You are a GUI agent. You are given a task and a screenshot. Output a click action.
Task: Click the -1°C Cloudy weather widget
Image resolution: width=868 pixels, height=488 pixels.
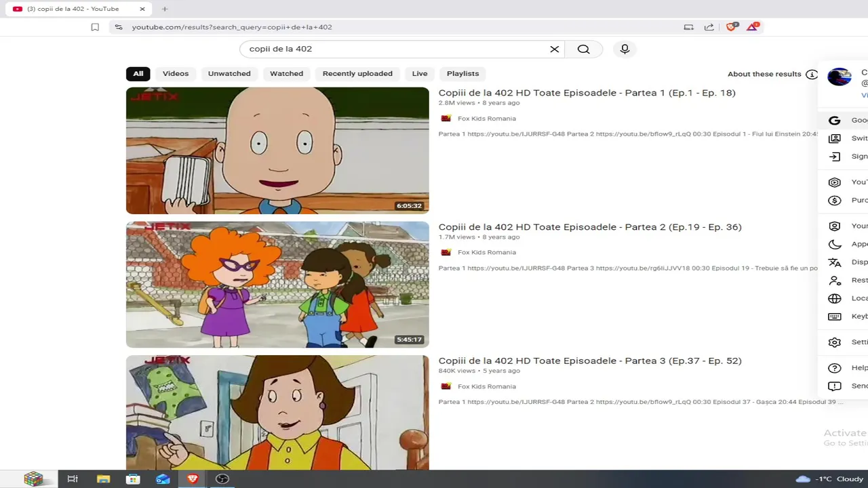click(x=829, y=479)
